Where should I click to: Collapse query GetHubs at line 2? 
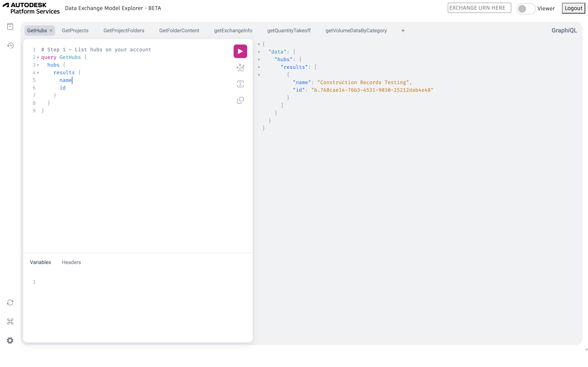click(38, 57)
